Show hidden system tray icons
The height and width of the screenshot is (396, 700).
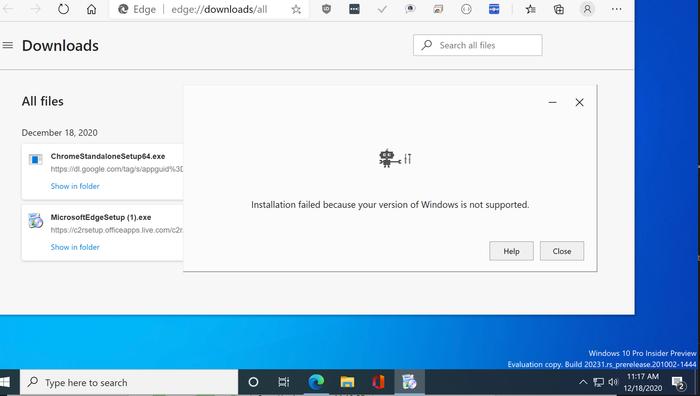pyautogui.click(x=583, y=382)
